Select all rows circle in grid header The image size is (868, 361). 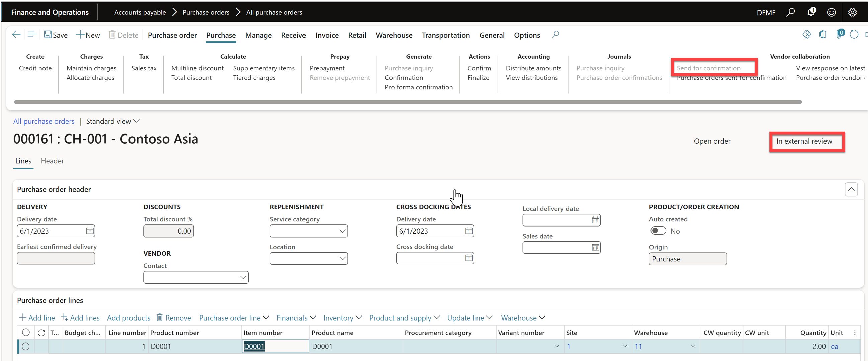[26, 332]
